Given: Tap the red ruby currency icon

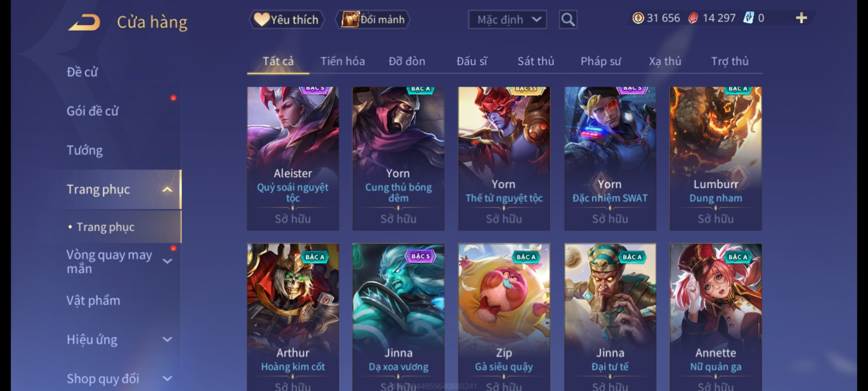Looking at the screenshot, I should 693,18.
